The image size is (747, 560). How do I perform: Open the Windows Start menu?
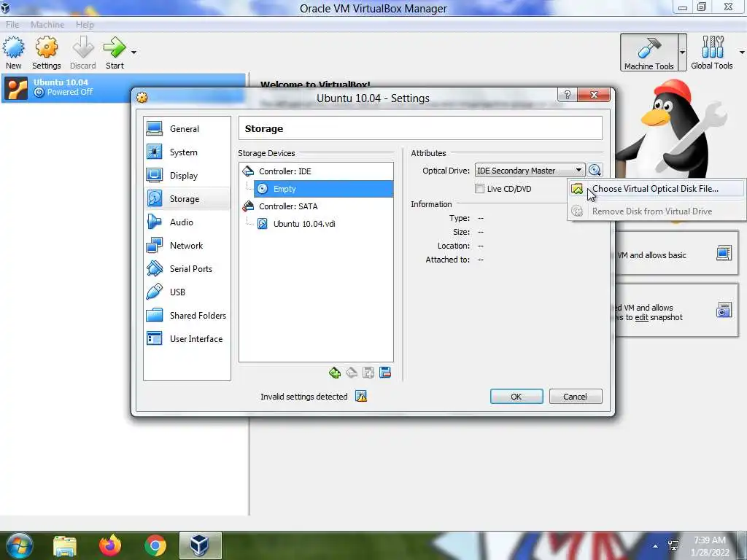[x=18, y=545]
